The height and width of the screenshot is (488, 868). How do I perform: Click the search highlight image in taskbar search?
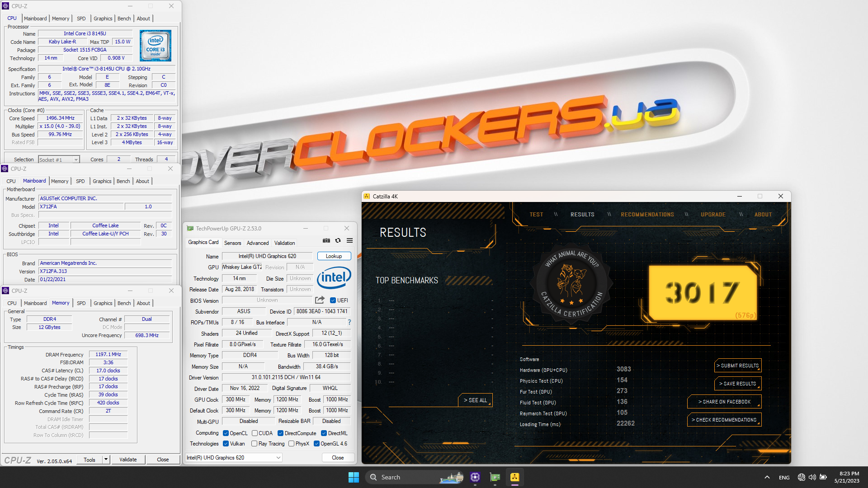[451, 477]
